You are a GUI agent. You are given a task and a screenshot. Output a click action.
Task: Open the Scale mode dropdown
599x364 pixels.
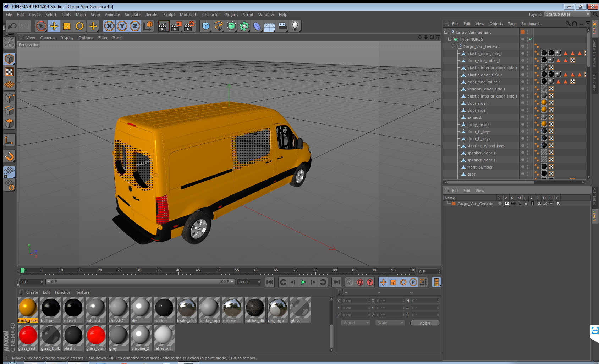click(390, 323)
